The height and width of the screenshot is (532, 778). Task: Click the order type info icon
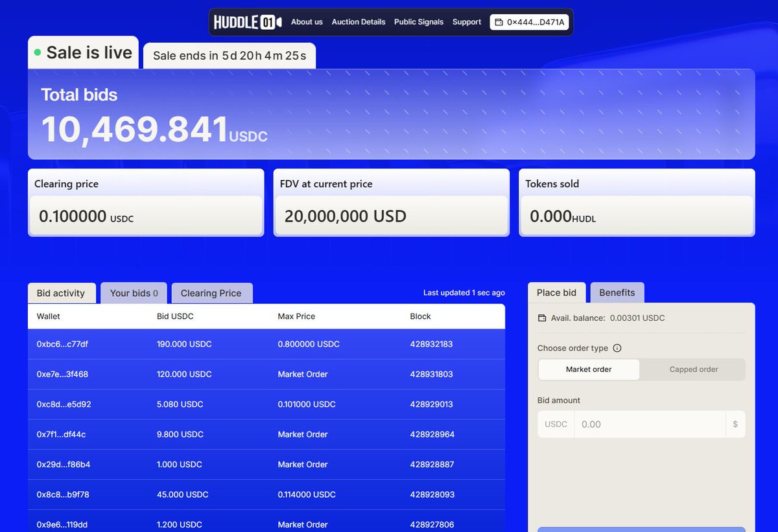coord(617,348)
